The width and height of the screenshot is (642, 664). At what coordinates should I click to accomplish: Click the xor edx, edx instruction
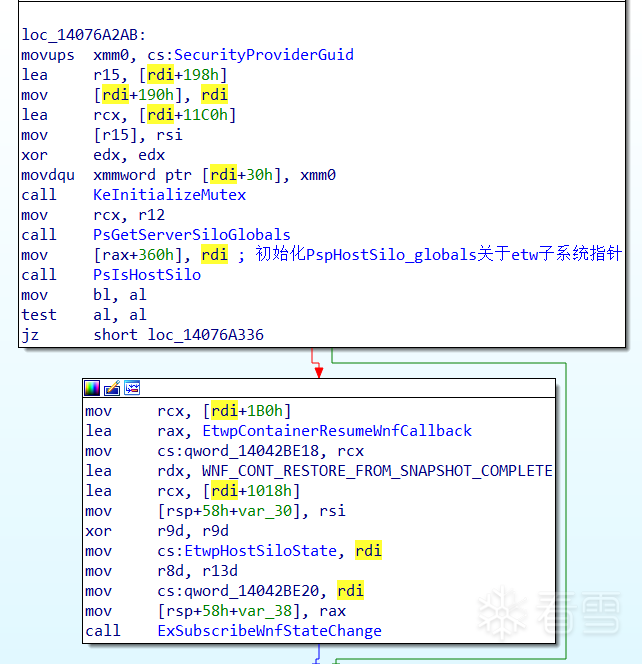[93, 155]
